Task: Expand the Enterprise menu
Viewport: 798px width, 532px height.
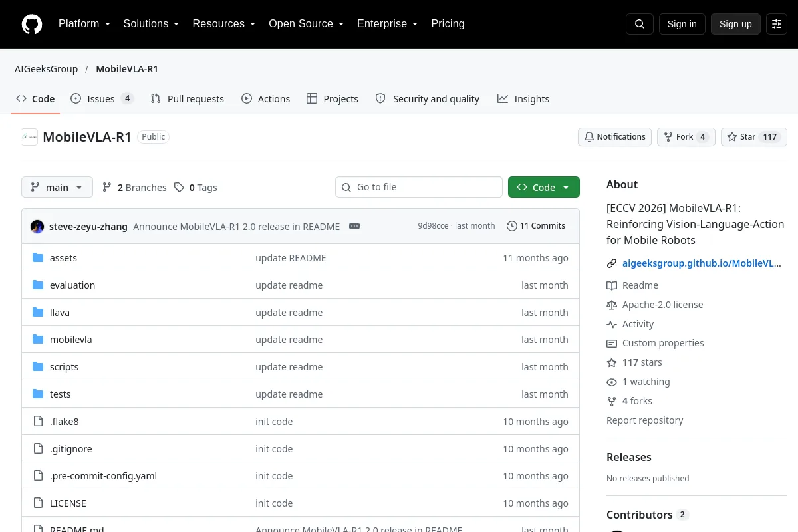Action: pyautogui.click(x=388, y=24)
